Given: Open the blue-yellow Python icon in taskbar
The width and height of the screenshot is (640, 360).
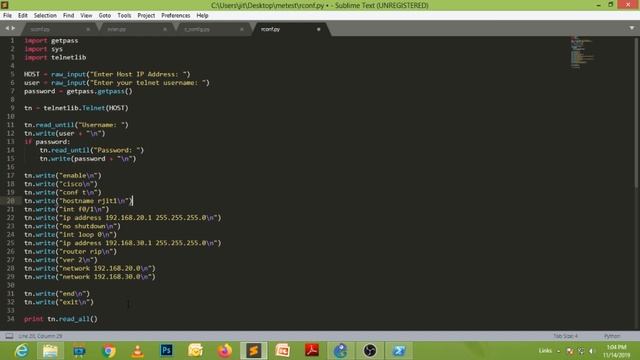Looking at the screenshot, I should (x=340, y=351).
